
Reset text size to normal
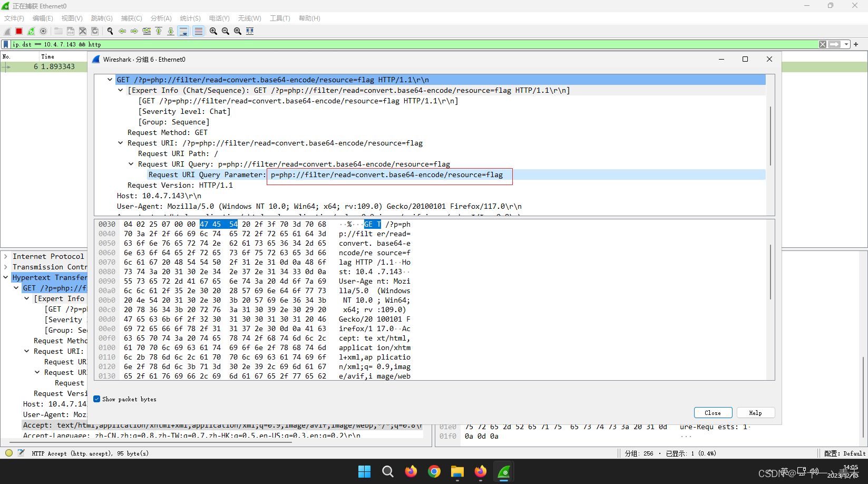pyautogui.click(x=238, y=31)
